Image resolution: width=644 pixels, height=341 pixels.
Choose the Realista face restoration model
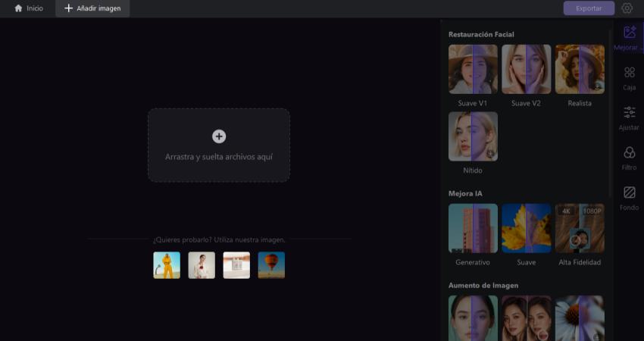(579, 69)
